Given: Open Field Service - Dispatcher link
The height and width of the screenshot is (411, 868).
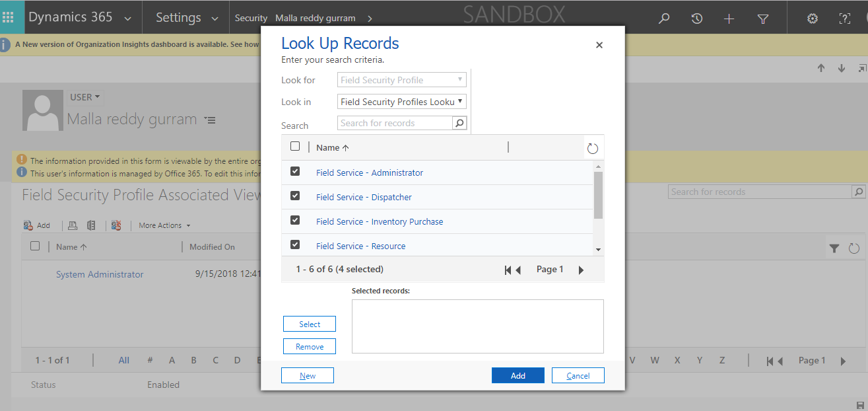Looking at the screenshot, I should (x=364, y=197).
